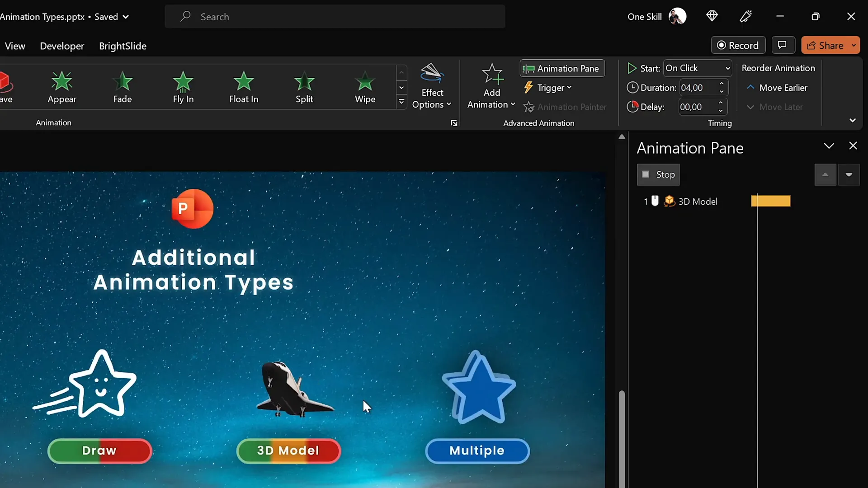Click Move Earlier in Reorder Animation

(x=778, y=88)
